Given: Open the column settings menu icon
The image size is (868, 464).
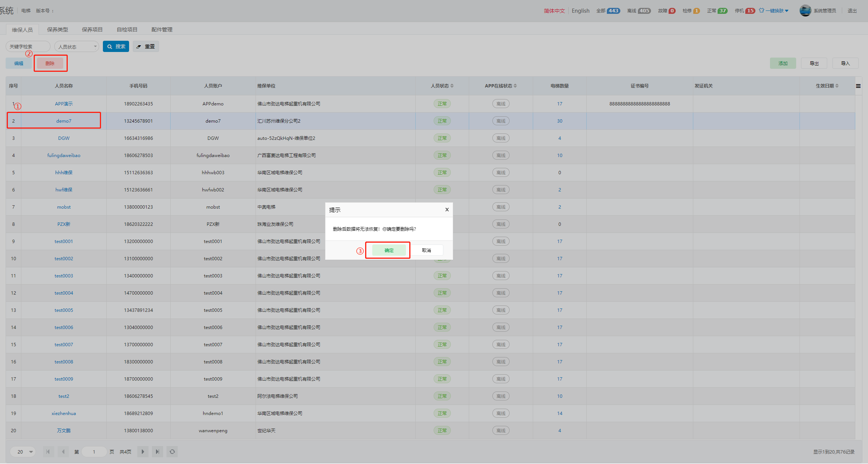Looking at the screenshot, I should pos(858,86).
